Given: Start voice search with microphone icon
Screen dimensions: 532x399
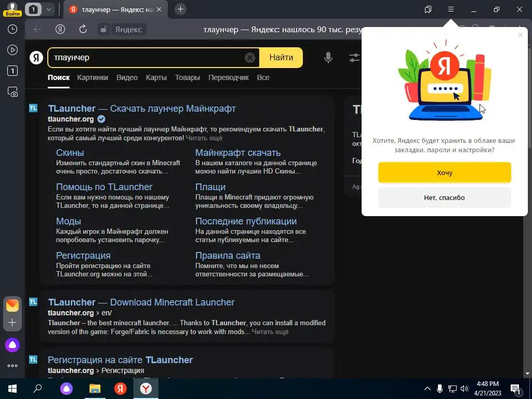Looking at the screenshot, I should click(328, 57).
